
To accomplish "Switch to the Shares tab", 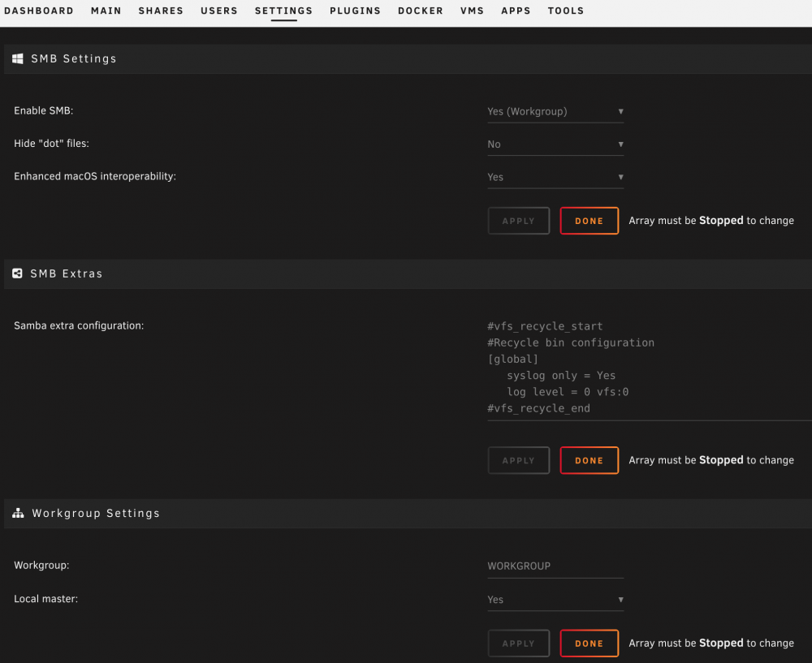I will [161, 11].
